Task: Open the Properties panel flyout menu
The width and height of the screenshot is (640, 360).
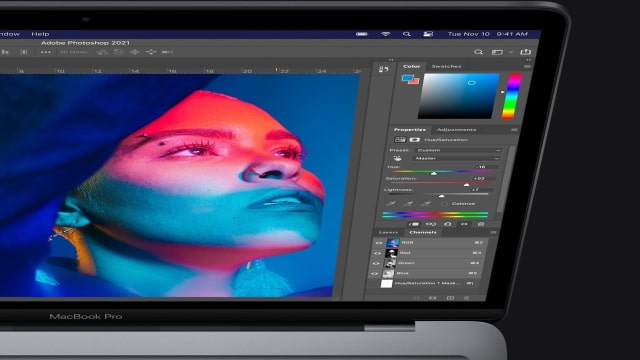Action: pyautogui.click(x=514, y=130)
